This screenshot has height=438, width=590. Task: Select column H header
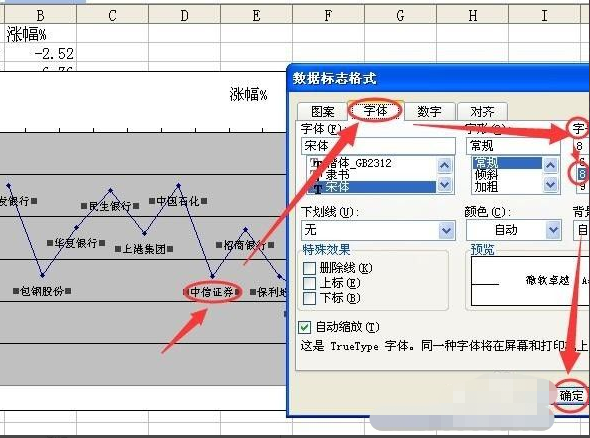pos(473,15)
